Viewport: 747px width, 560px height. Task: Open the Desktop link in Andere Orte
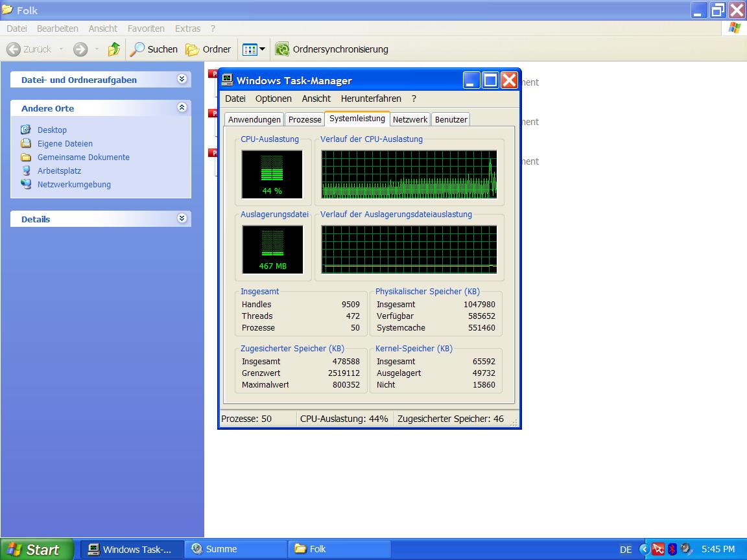pos(52,130)
